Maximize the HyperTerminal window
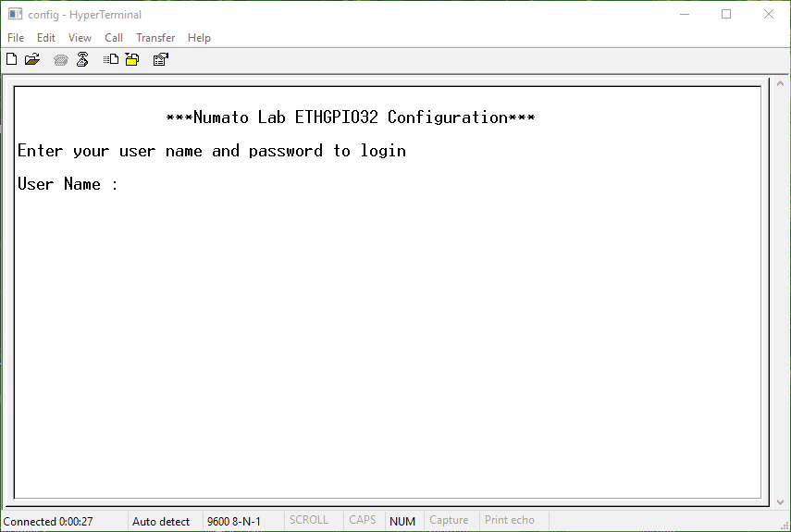This screenshot has width=791, height=532. tap(726, 14)
